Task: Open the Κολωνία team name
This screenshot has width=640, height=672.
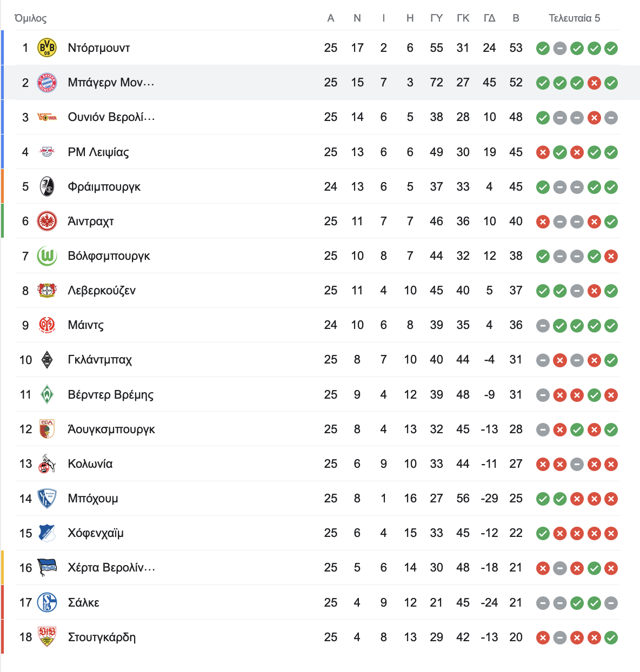Action: click(x=90, y=463)
